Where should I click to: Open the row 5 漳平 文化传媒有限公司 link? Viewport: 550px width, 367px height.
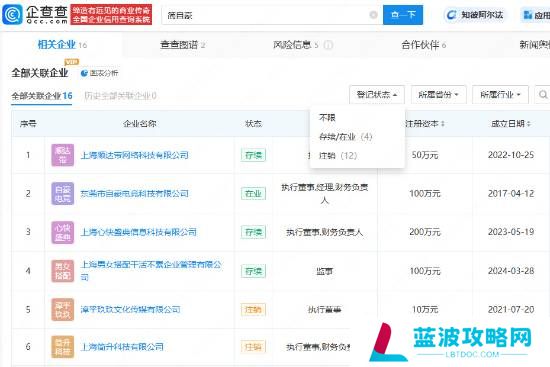(130, 309)
